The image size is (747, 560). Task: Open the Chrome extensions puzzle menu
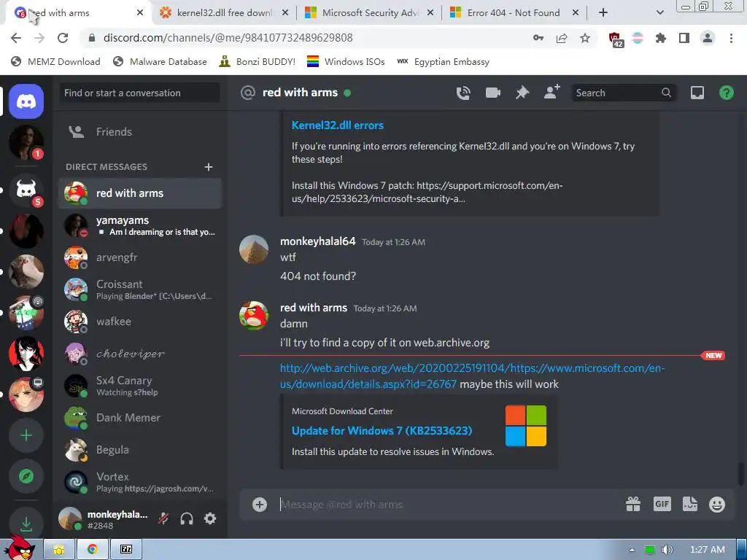661,38
